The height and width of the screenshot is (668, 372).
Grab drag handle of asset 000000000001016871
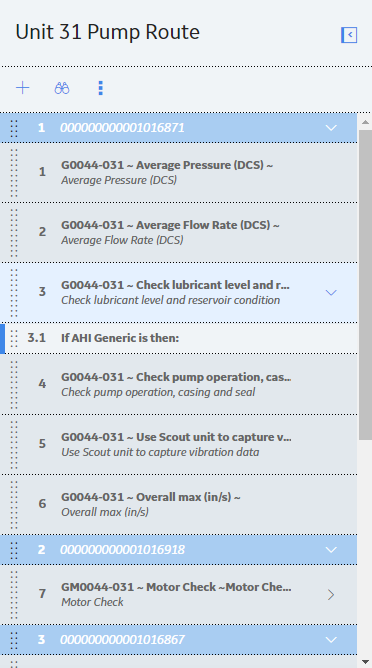tap(14, 128)
